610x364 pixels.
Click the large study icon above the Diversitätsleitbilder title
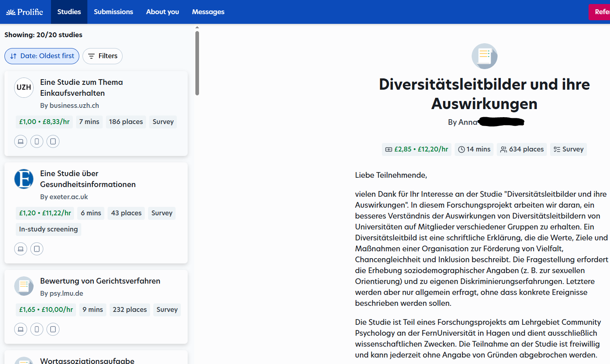[485, 56]
